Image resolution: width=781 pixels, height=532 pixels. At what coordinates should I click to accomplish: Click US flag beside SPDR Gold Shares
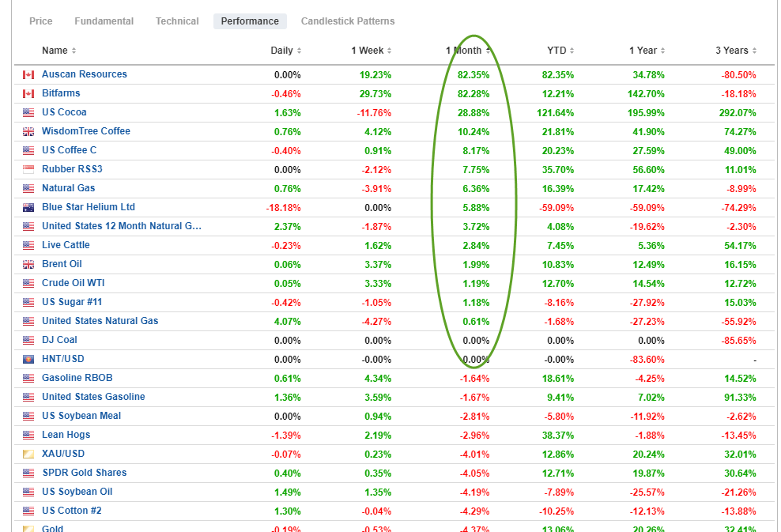[x=28, y=474]
